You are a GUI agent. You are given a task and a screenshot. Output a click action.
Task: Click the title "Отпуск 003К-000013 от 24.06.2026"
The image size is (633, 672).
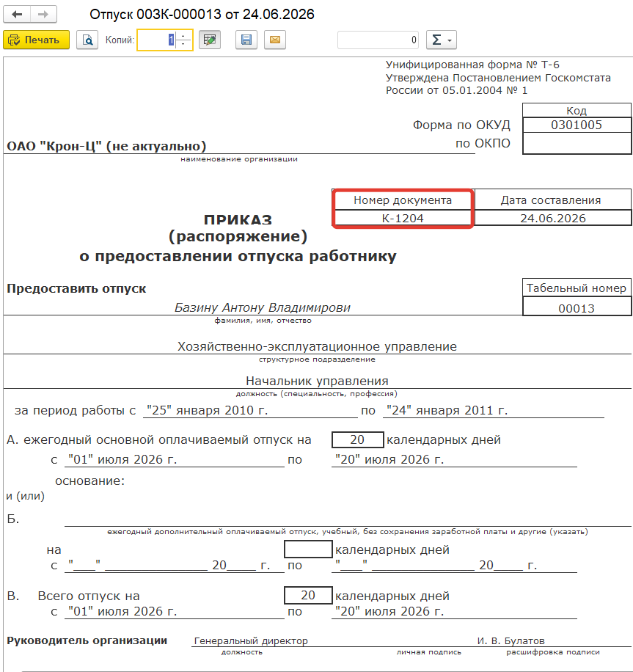[202, 15]
